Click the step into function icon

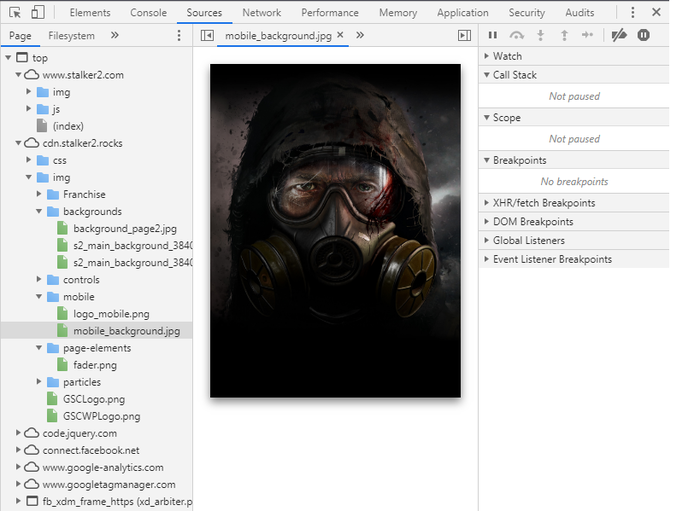(541, 35)
